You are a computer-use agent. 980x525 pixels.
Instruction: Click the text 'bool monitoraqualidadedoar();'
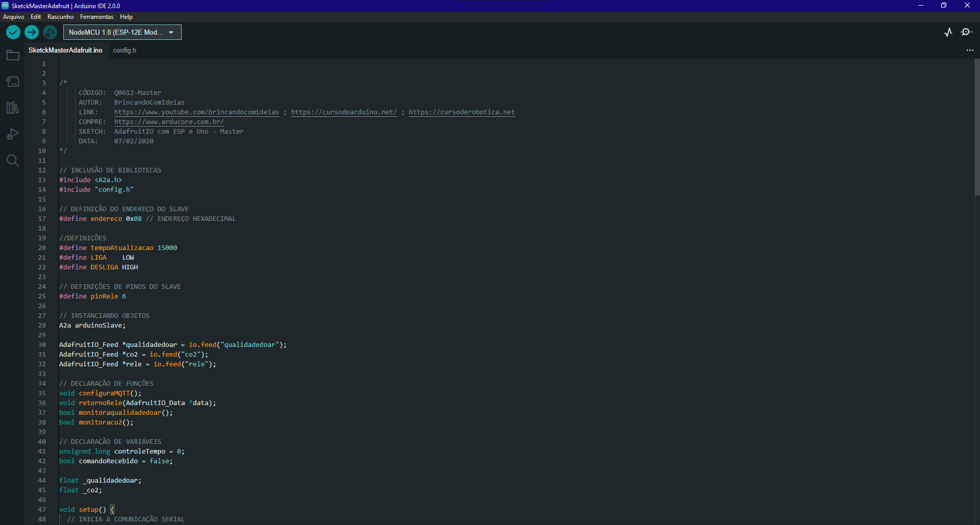coord(116,413)
